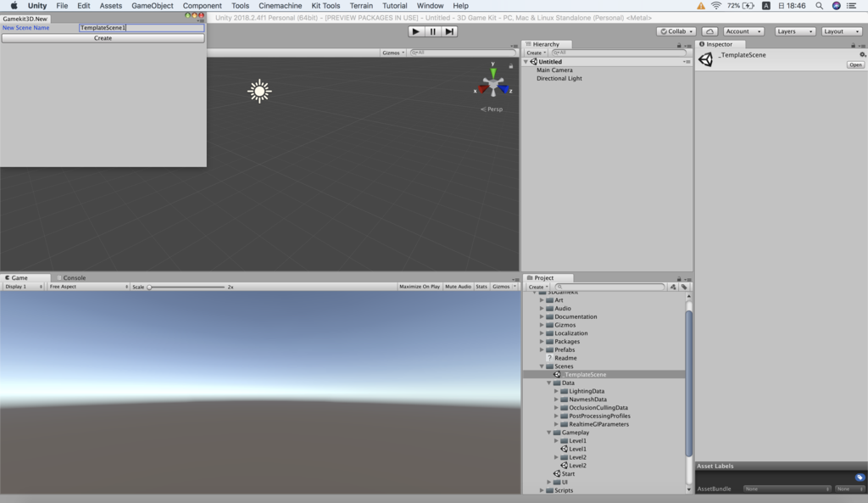Open the Layout dropdown
868x503 pixels.
(841, 31)
